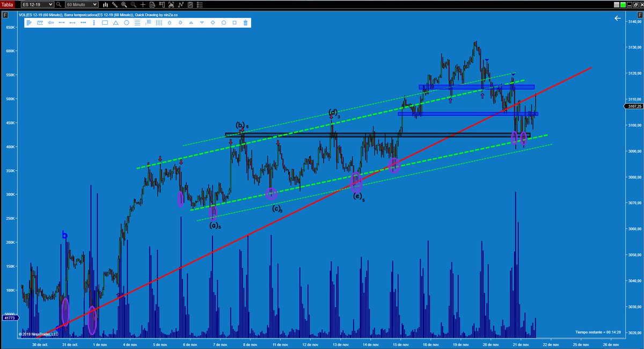Image resolution: width=644 pixels, height=349 pixels.
Task: Select rectangle tool in Quick Drawing
Action: click(x=105, y=23)
